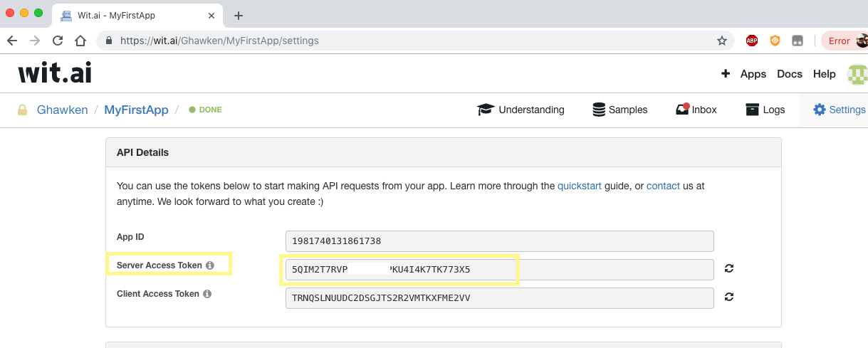Open the Ghawken breadcrumb link
Image resolution: width=868 pixels, height=348 pixels.
(x=62, y=110)
